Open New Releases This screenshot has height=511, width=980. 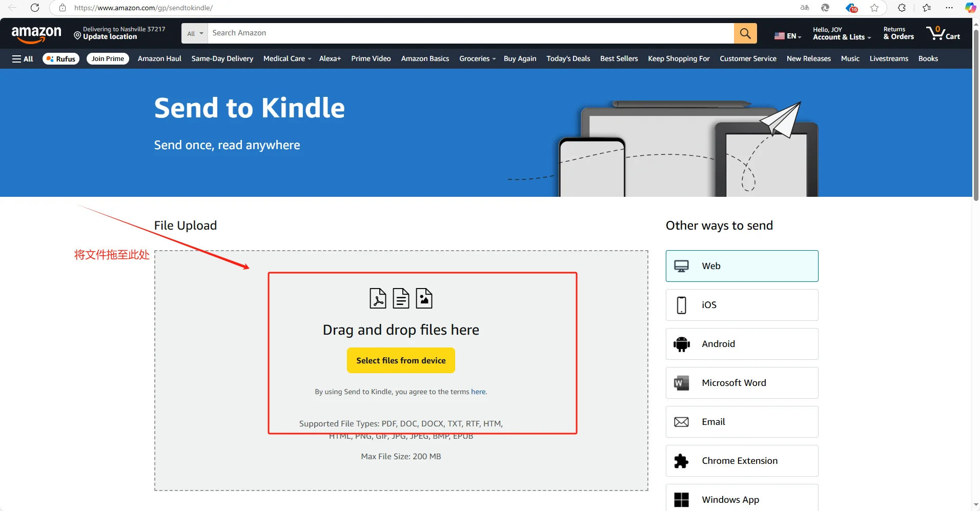coord(808,59)
